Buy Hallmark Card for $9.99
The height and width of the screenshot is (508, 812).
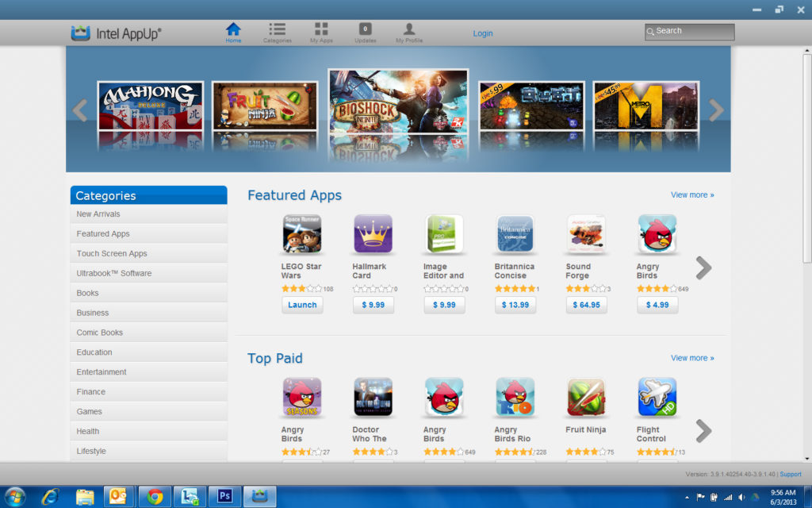click(373, 305)
